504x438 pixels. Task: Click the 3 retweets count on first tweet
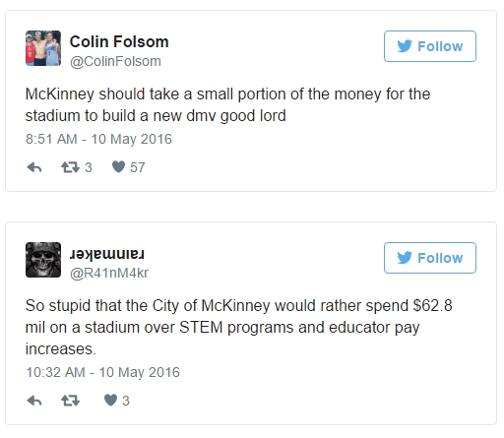coord(89,167)
